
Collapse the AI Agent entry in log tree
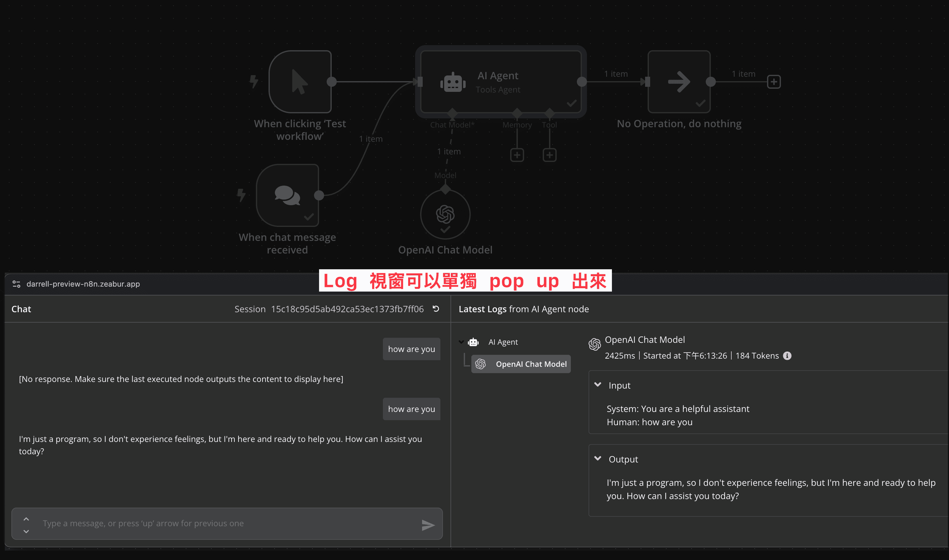(x=462, y=342)
